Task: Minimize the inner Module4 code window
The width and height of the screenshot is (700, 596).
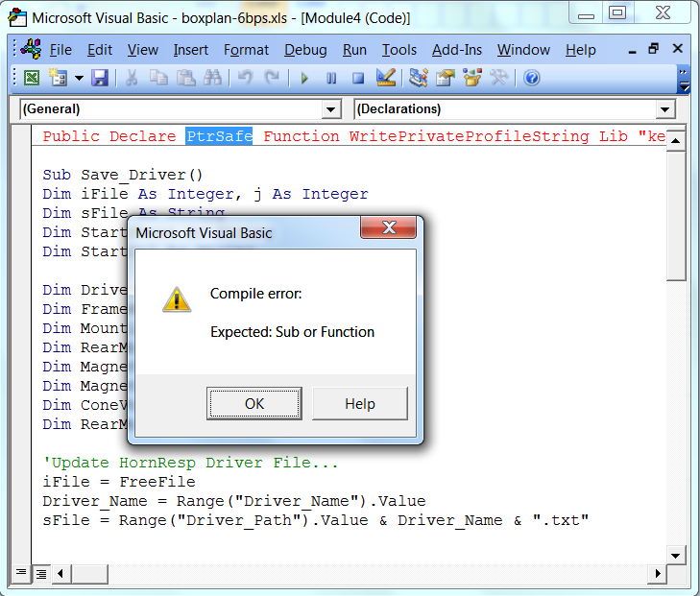Action: 632,50
